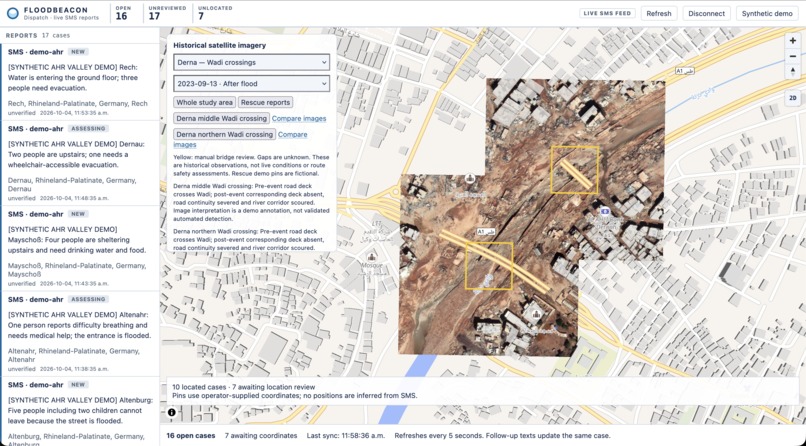This screenshot has width=806, height=446.
Task: Open the Altenburg five people including children report
Action: pyautogui.click(x=80, y=411)
